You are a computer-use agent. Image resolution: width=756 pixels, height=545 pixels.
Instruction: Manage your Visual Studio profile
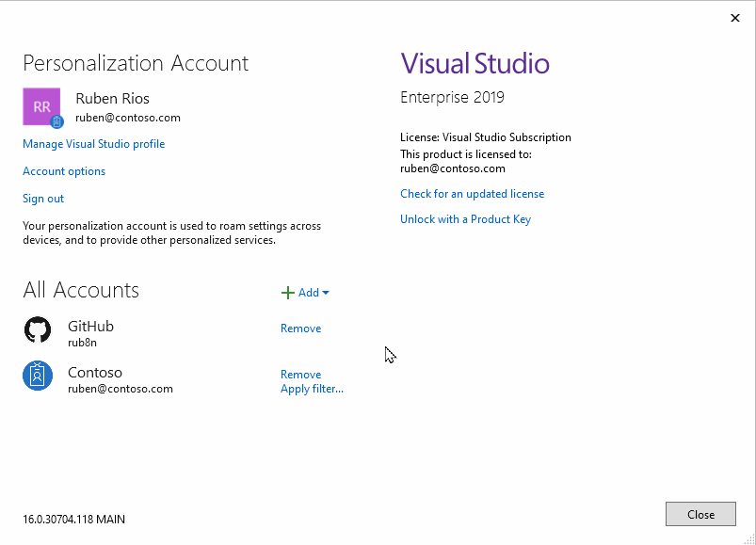pyautogui.click(x=93, y=144)
